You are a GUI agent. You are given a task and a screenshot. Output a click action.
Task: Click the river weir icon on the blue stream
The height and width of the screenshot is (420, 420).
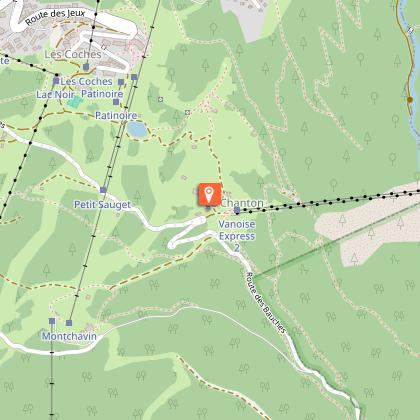tap(410, 31)
